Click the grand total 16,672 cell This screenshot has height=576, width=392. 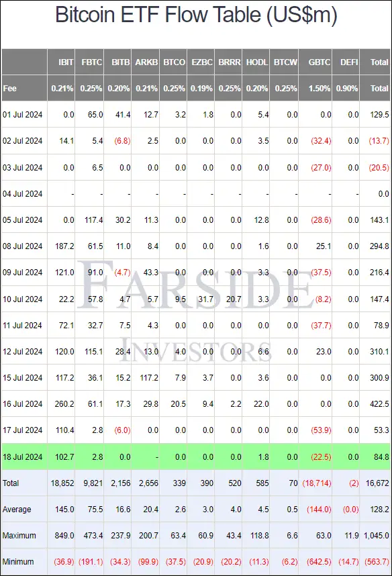click(x=377, y=483)
